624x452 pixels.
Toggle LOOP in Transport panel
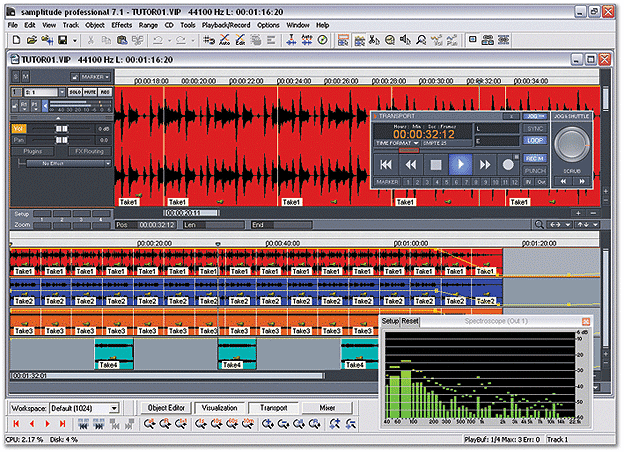pyautogui.click(x=535, y=140)
